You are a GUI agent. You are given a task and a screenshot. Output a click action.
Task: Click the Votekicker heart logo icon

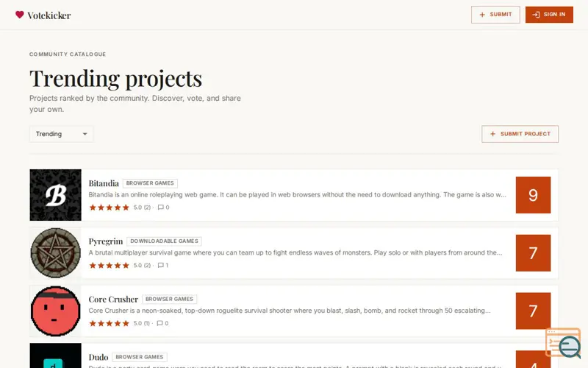(x=20, y=15)
